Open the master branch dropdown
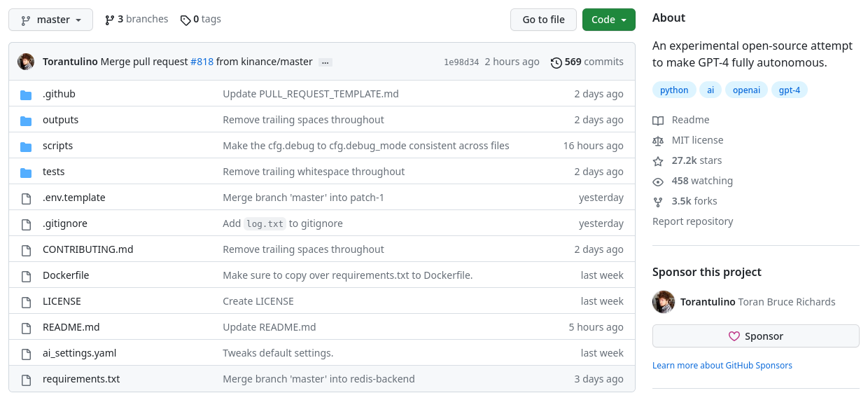Image resolution: width=868 pixels, height=400 pixels. (x=50, y=20)
